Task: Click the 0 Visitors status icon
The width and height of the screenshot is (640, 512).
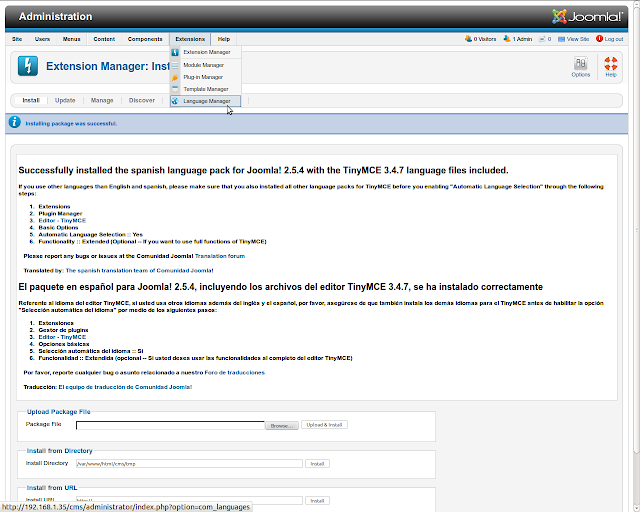Action: click(x=468, y=39)
